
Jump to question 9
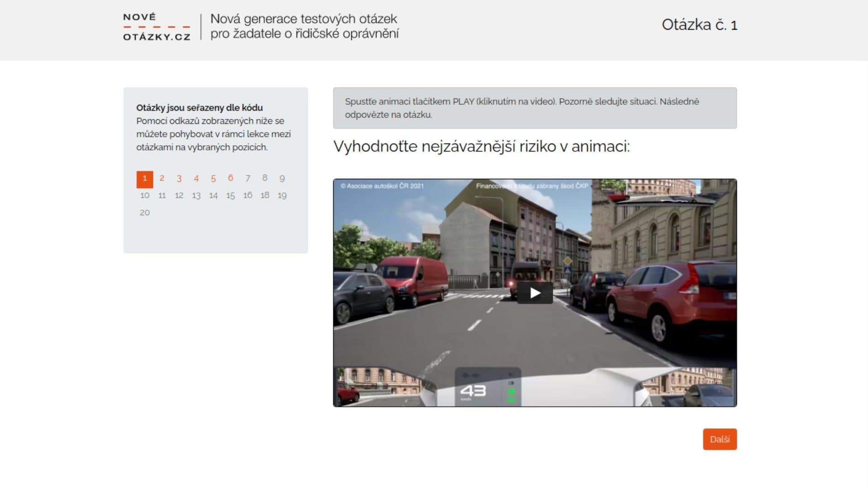click(281, 178)
